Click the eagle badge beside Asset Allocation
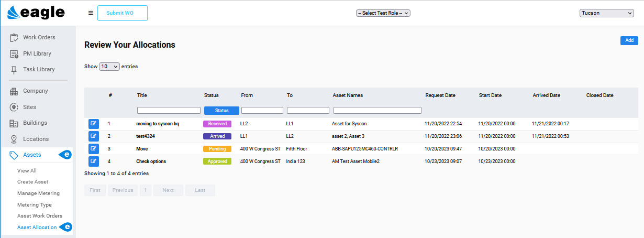644x238 pixels. point(65,227)
